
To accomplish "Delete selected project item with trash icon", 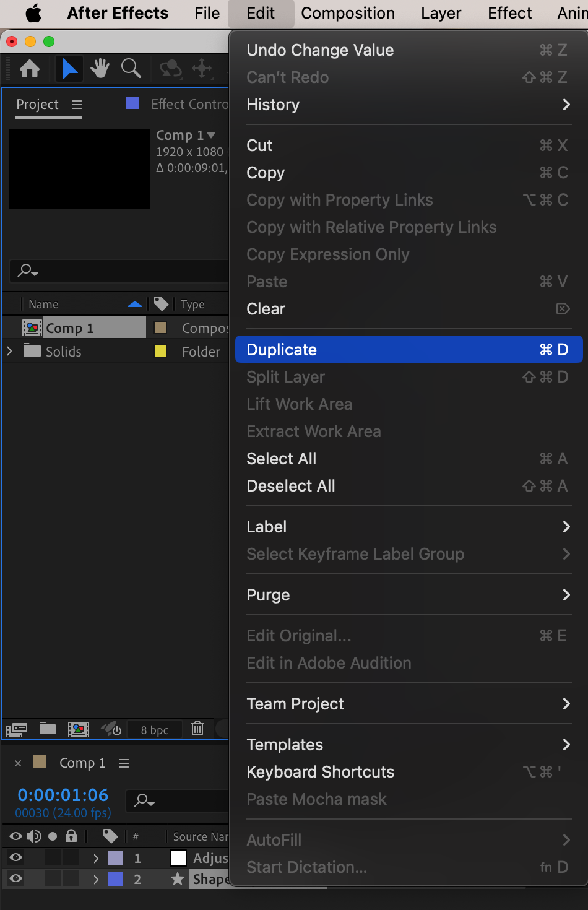I will (197, 729).
